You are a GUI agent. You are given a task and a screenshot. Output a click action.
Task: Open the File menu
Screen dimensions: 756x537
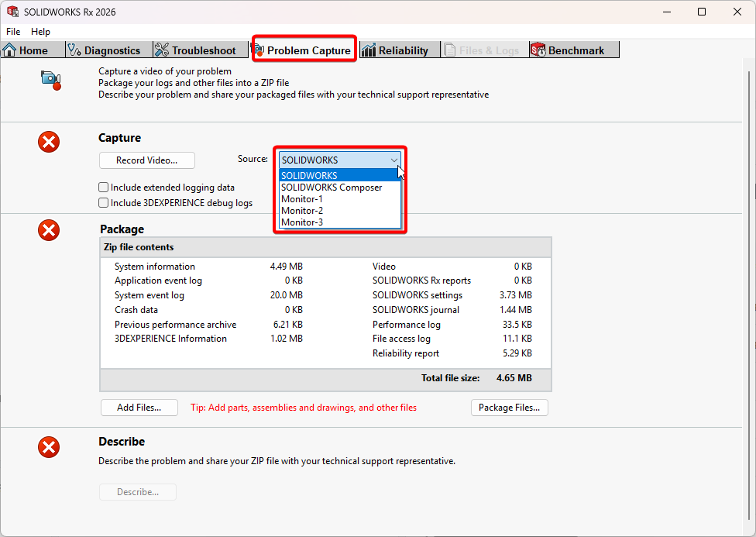click(13, 31)
